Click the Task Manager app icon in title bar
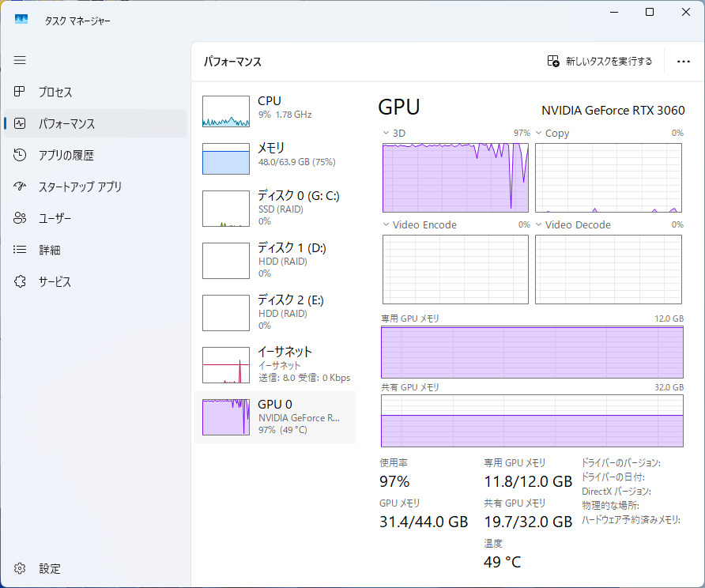 [21, 19]
